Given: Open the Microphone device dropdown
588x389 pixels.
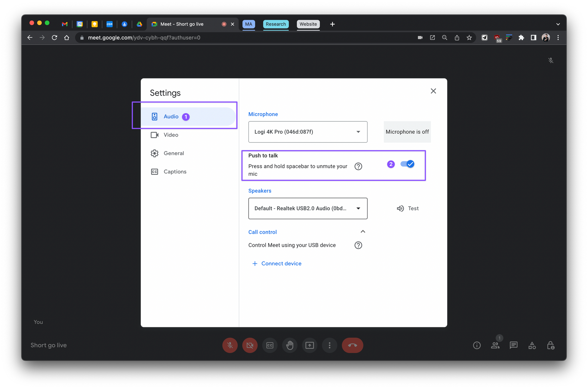Looking at the screenshot, I should [308, 132].
